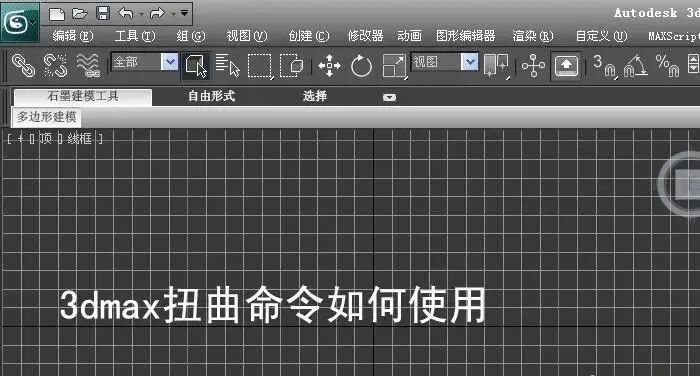Activate the Select and Scale tool
Viewport: 700px width, 376px height.
394,66
